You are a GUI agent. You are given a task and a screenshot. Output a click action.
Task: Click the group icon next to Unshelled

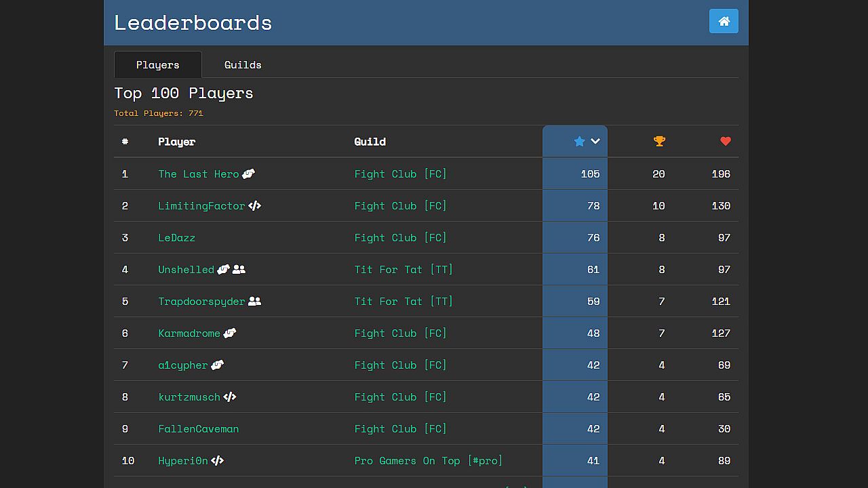239,270
